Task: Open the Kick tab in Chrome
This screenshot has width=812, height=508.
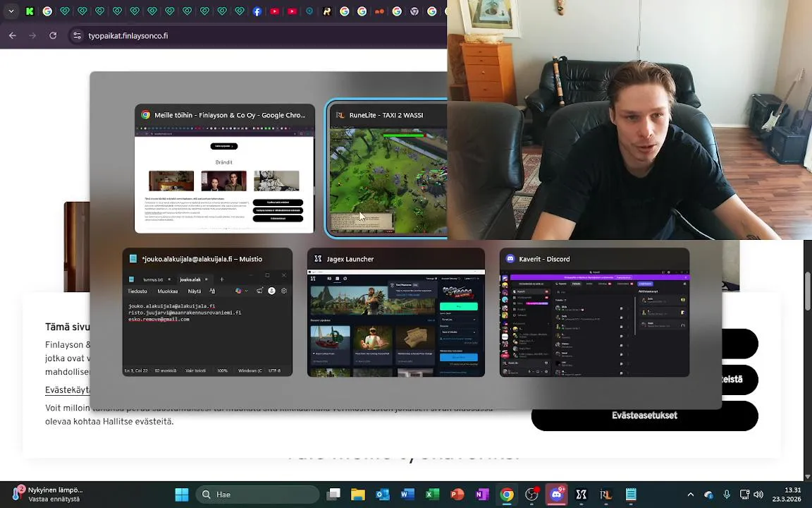Action: tap(30, 11)
